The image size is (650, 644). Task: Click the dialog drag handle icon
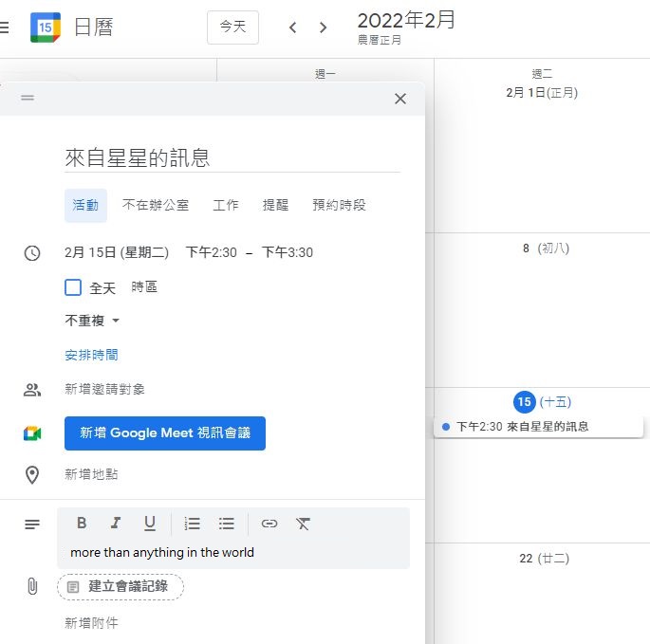click(x=28, y=98)
